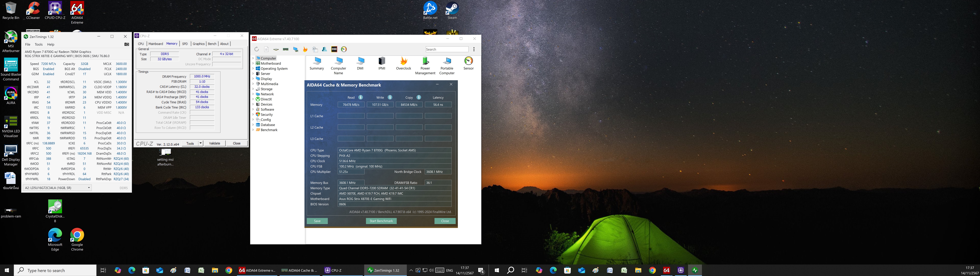The image size is (980, 276).
Task: Click the CPU-Z Validate button
Action: point(215,143)
